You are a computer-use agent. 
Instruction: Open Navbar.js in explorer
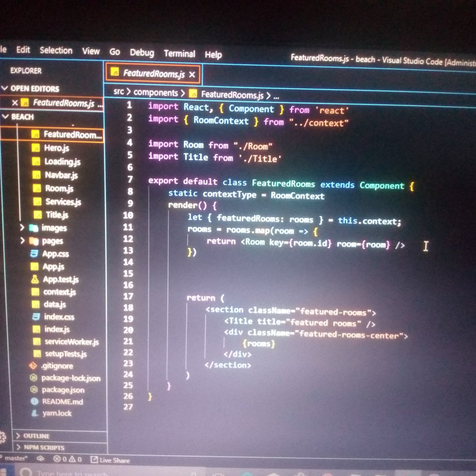point(61,175)
